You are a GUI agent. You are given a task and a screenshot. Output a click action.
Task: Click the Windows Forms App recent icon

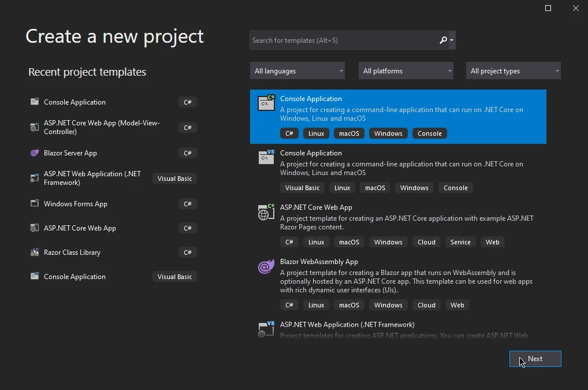pyautogui.click(x=34, y=204)
